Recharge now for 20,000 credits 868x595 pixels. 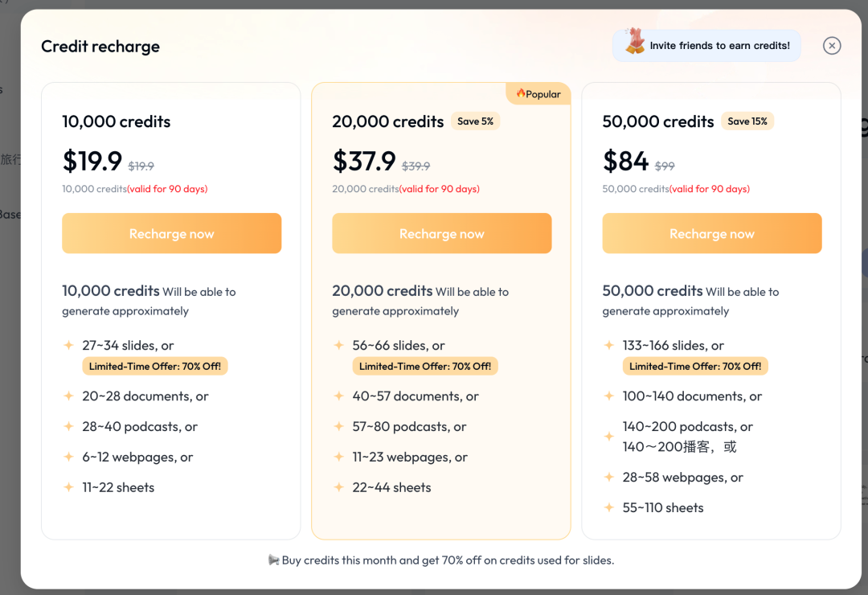click(442, 233)
